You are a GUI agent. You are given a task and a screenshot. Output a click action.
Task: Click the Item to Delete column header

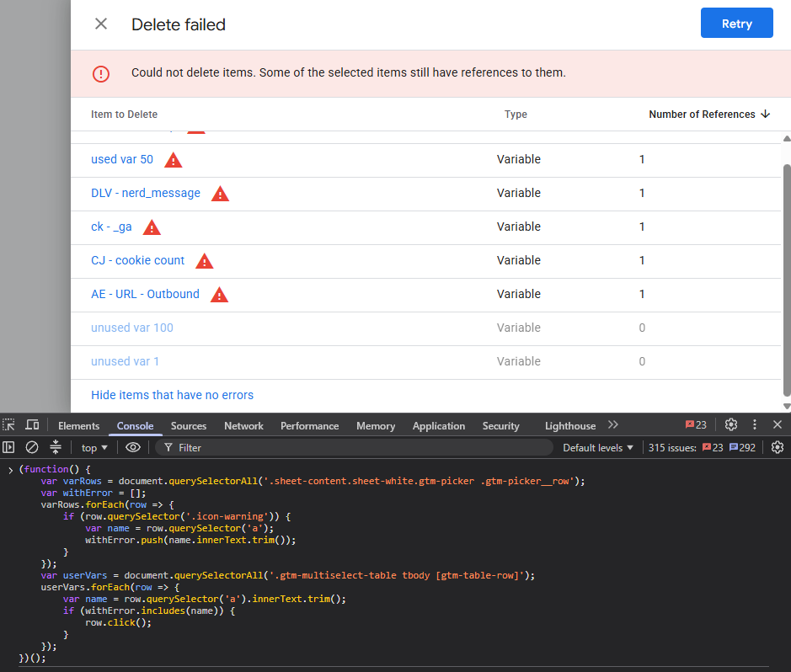(x=124, y=115)
